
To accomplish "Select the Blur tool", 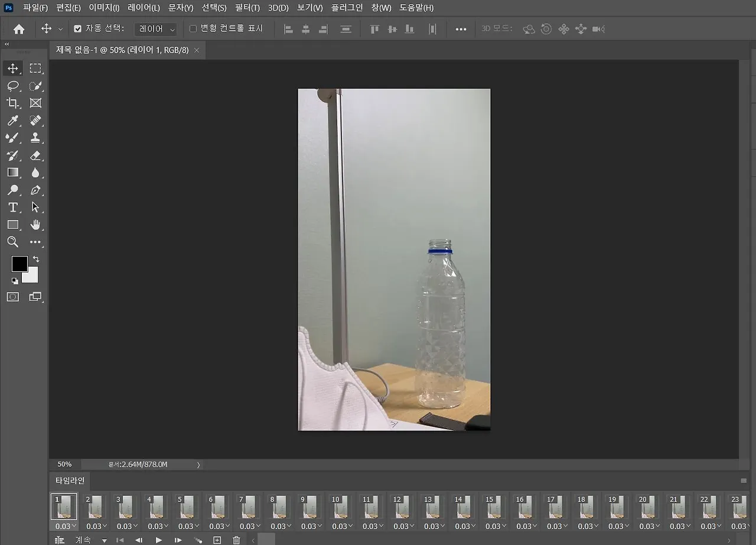I will click(x=35, y=173).
